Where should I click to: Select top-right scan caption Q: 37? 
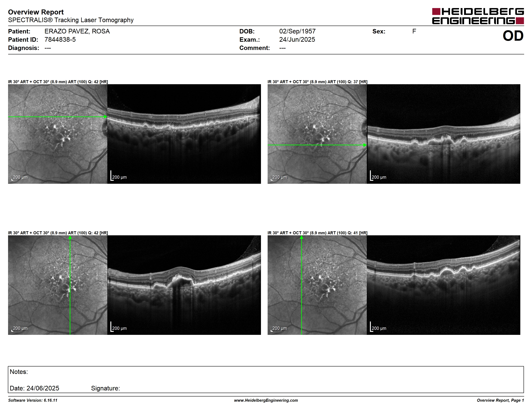(x=317, y=82)
